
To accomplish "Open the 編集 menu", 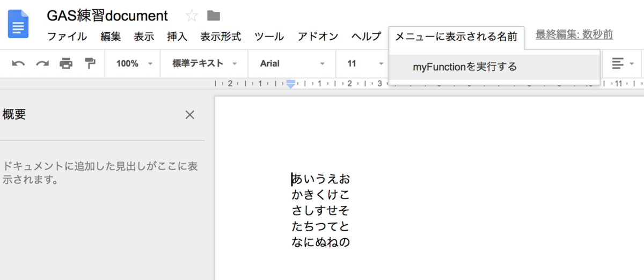I will click(x=111, y=36).
